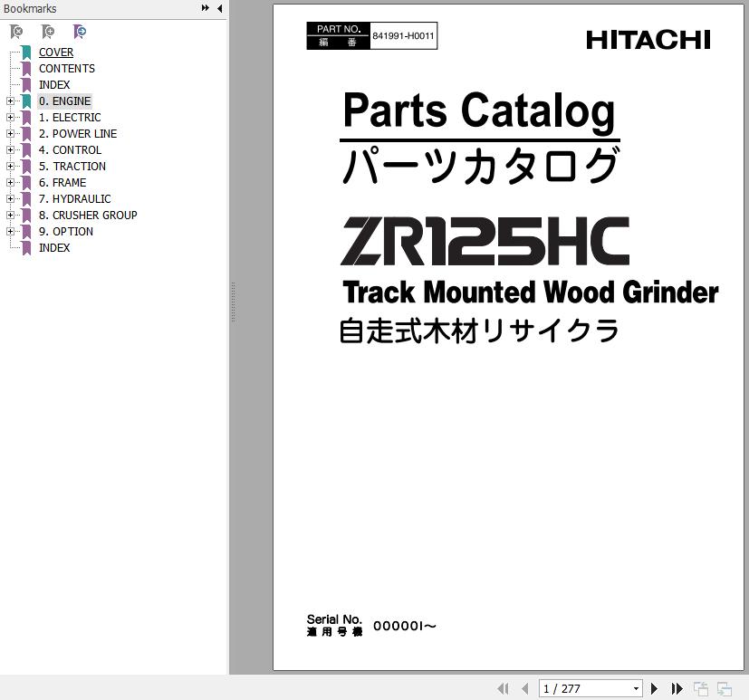Select the 5. TRACTION bookmark label

coord(72,166)
